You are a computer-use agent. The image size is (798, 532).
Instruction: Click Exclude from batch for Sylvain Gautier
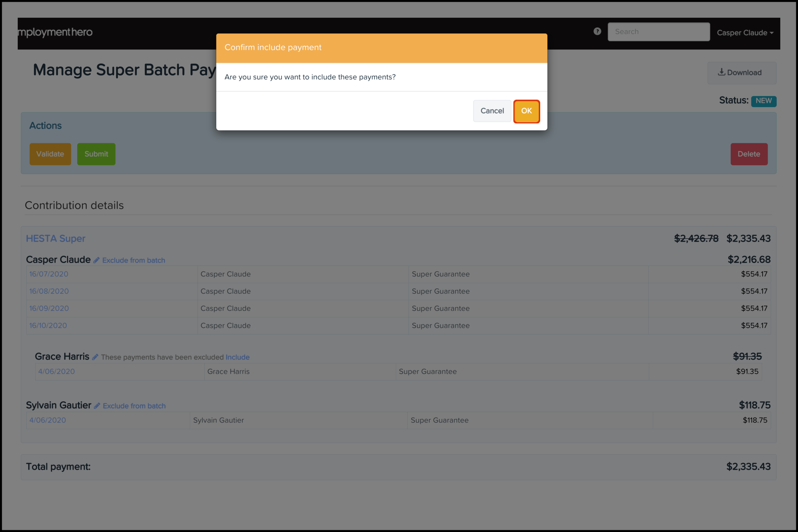[134, 406]
